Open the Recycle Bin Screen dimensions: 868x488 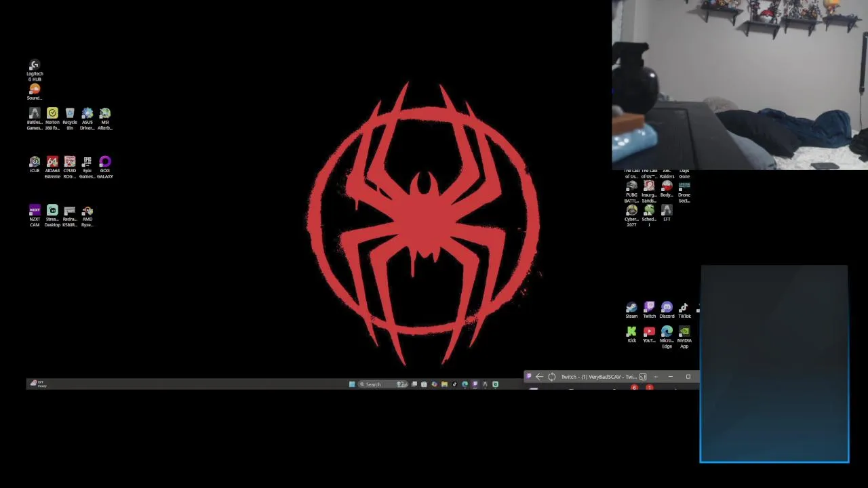(70, 119)
